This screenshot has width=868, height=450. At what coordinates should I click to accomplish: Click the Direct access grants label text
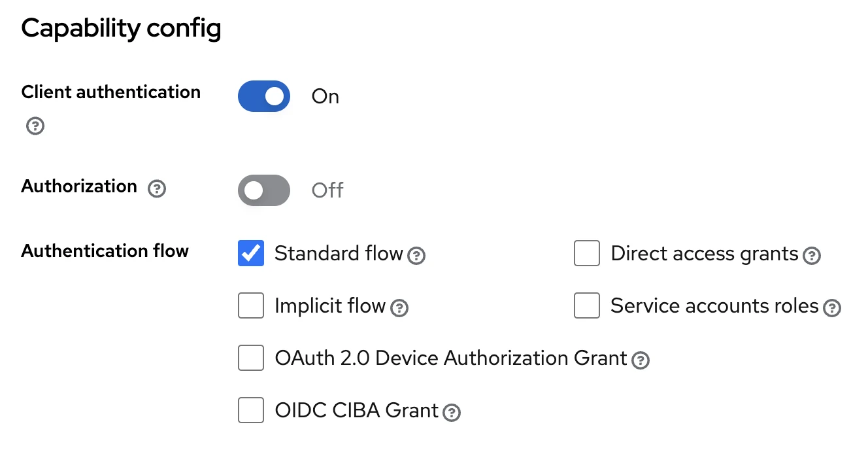pyautogui.click(x=702, y=254)
